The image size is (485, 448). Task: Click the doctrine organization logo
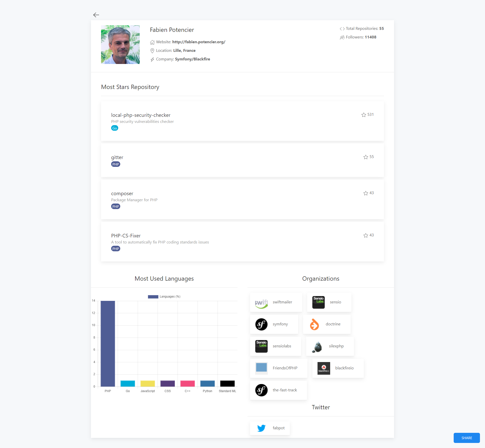click(x=314, y=324)
